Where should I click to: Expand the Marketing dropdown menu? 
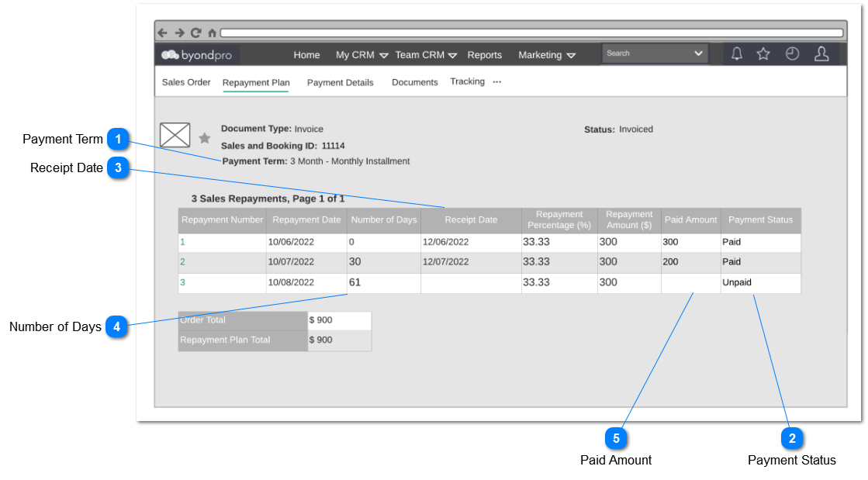click(571, 55)
